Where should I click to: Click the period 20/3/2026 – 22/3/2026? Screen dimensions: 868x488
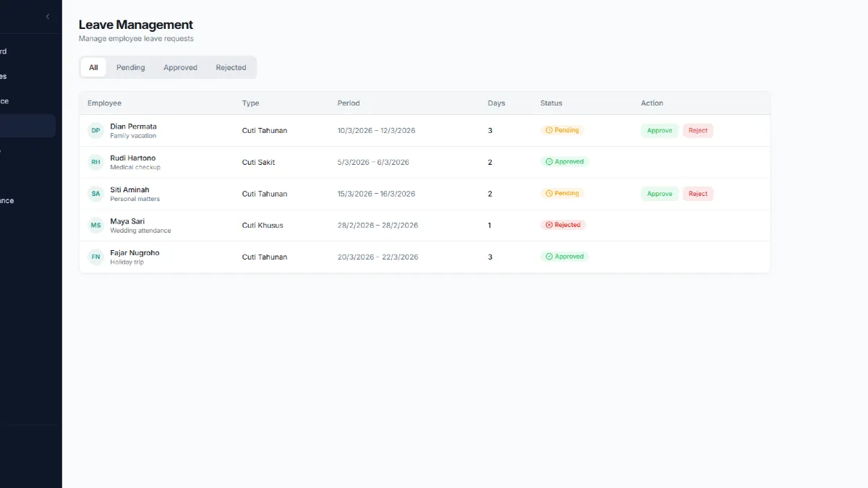click(x=378, y=257)
